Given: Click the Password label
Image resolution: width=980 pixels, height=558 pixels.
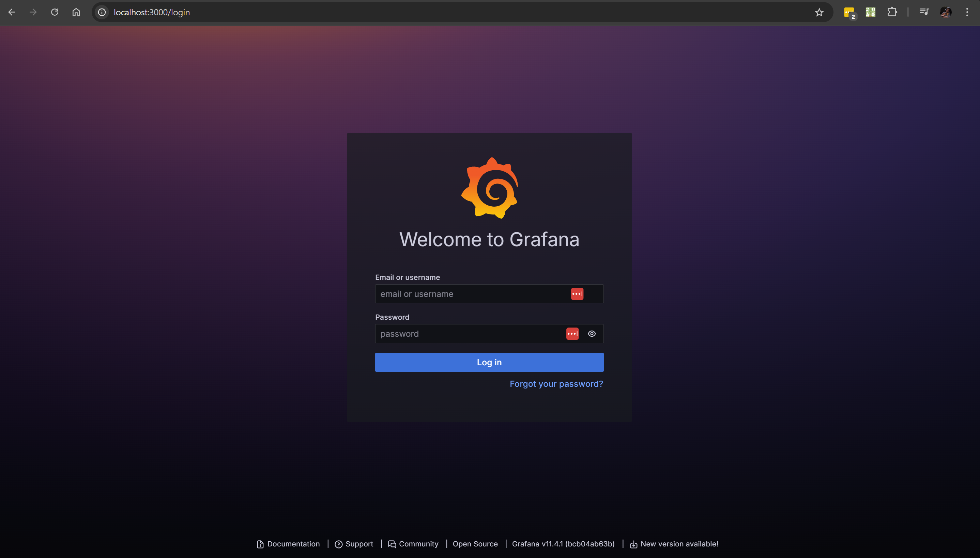Looking at the screenshot, I should point(392,317).
